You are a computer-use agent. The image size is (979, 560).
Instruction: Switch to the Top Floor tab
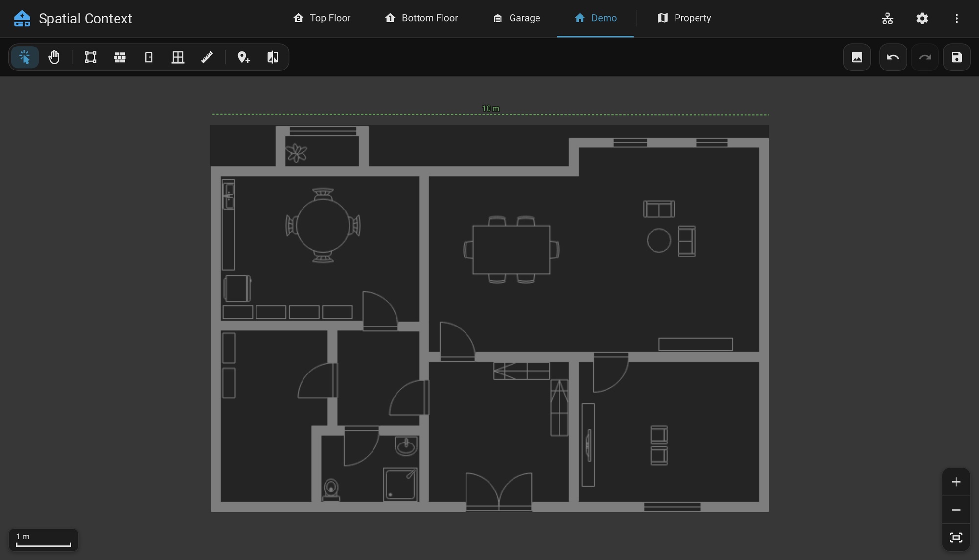[322, 18]
